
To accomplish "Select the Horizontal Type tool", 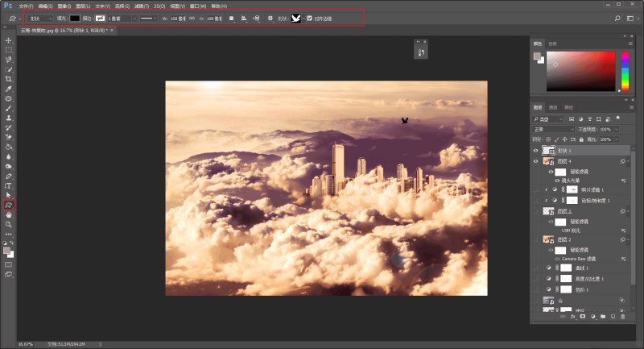I will pyautogui.click(x=9, y=185).
